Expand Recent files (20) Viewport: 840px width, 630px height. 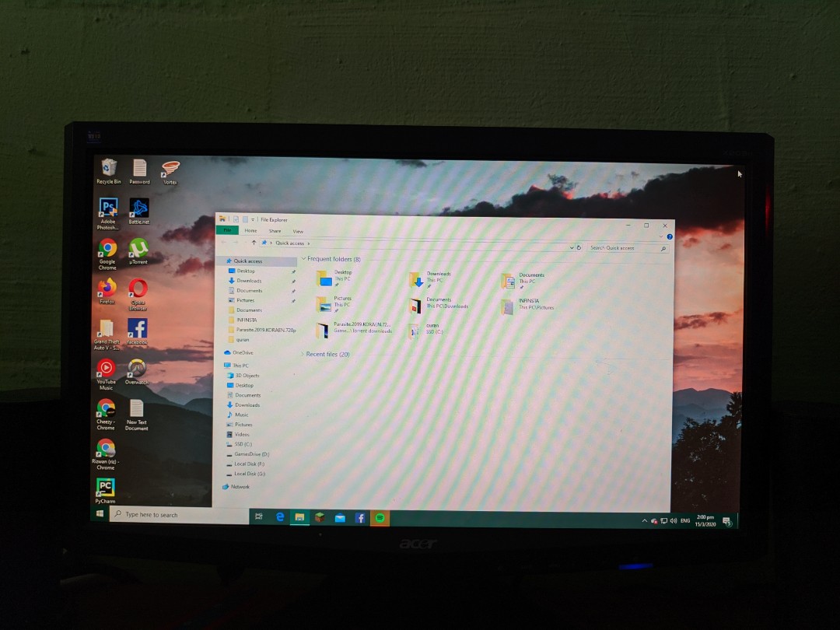(x=302, y=355)
